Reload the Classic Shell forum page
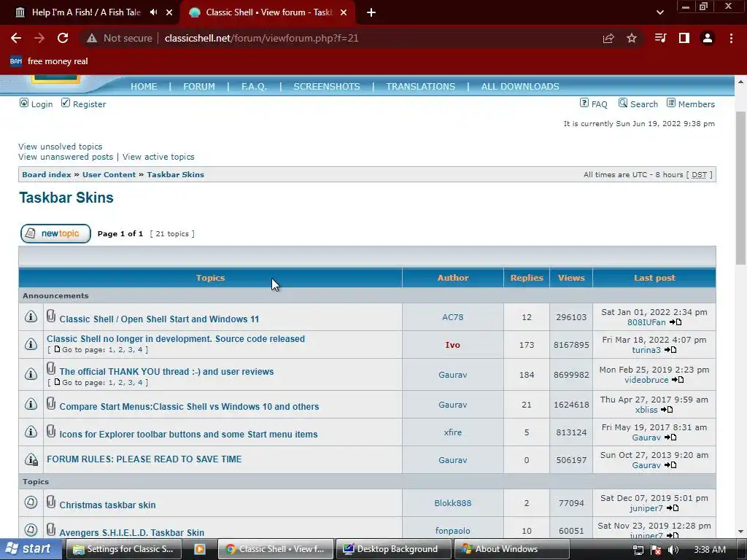747x560 pixels. (x=63, y=38)
